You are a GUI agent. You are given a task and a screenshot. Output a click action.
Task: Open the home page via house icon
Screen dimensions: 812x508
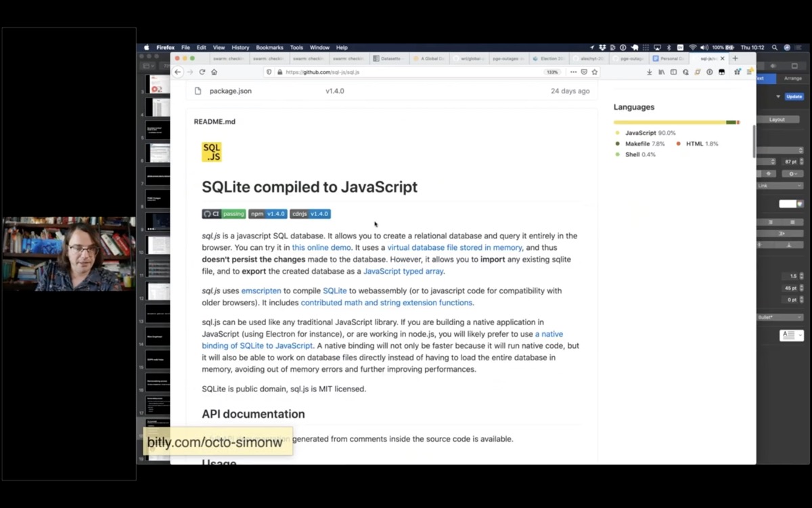tap(214, 72)
